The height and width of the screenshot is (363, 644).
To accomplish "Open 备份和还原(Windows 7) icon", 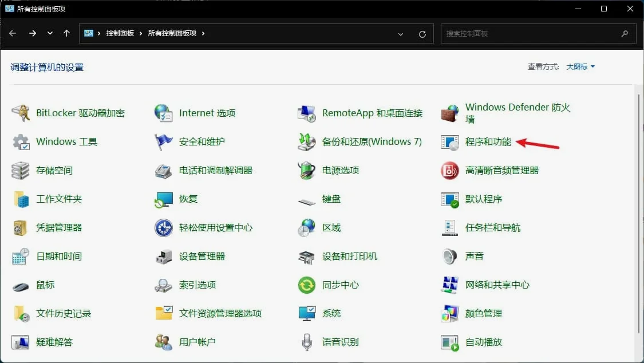I will [x=306, y=141].
